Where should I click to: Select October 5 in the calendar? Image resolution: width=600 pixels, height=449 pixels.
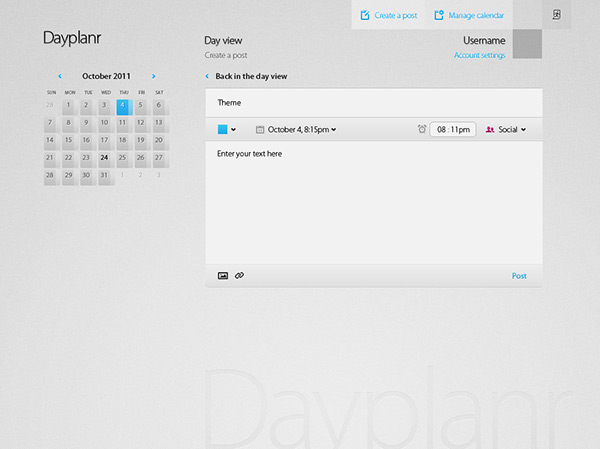click(142, 106)
